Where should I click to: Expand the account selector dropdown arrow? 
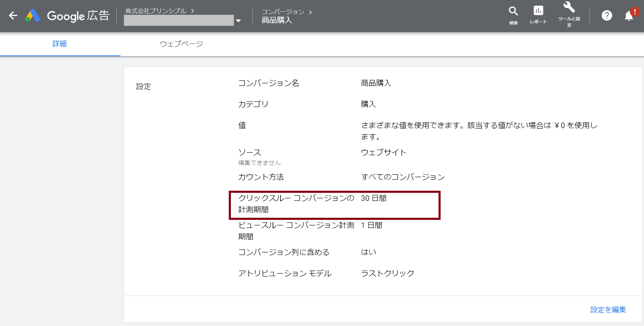pos(238,21)
